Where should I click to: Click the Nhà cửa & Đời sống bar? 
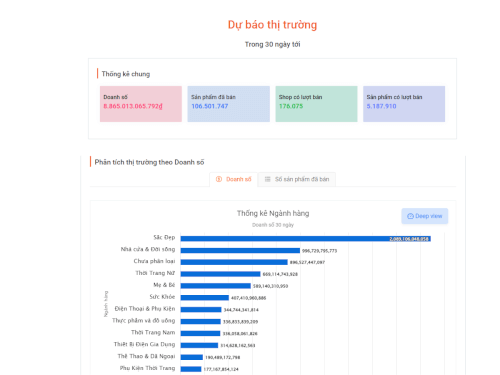coord(240,251)
